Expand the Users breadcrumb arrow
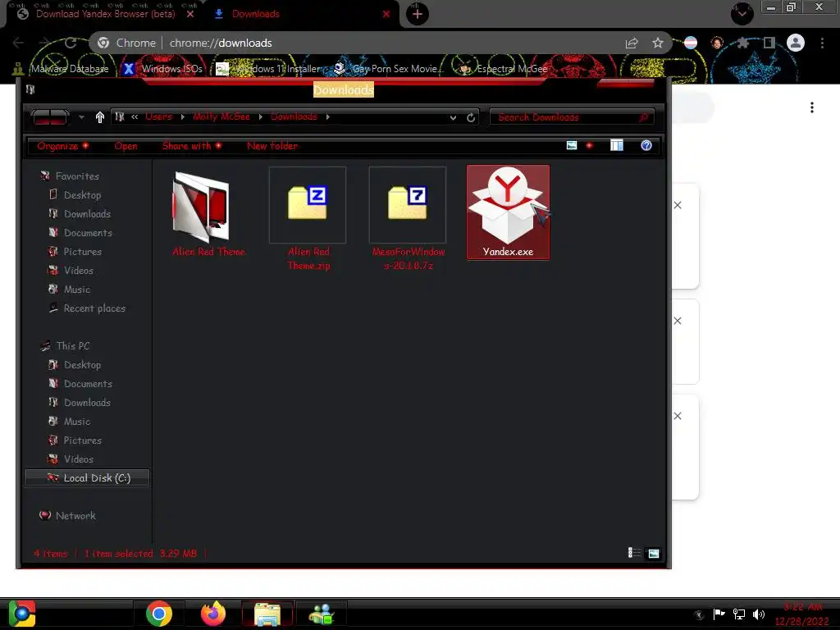 [x=183, y=116]
